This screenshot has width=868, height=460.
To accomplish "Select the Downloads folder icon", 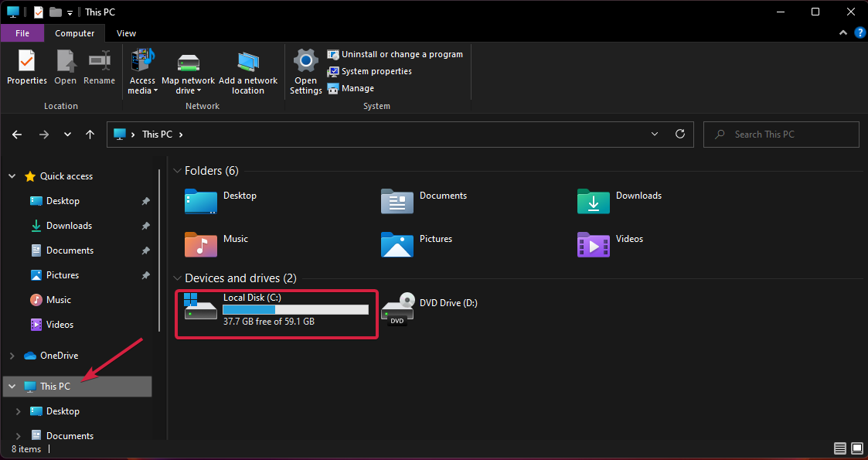I will 594,202.
